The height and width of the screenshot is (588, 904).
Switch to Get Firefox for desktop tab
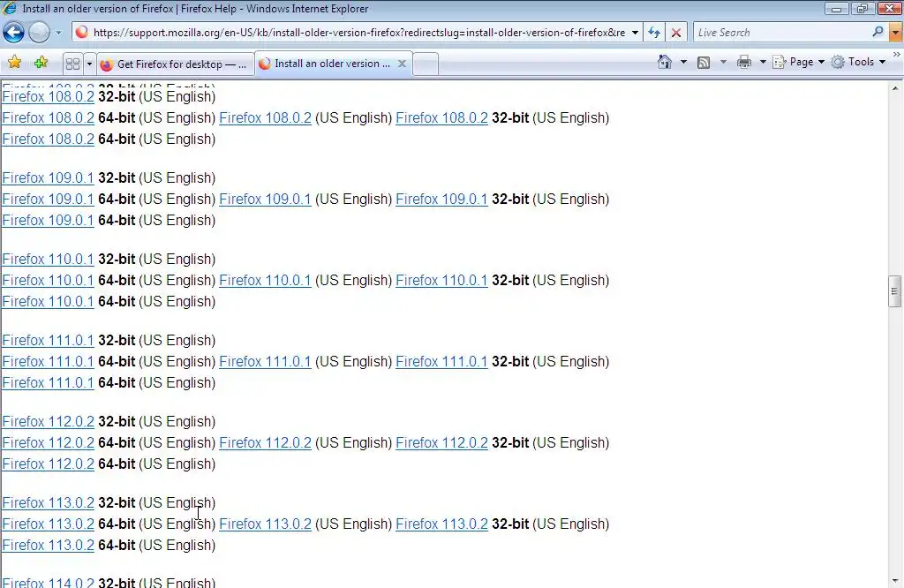176,64
